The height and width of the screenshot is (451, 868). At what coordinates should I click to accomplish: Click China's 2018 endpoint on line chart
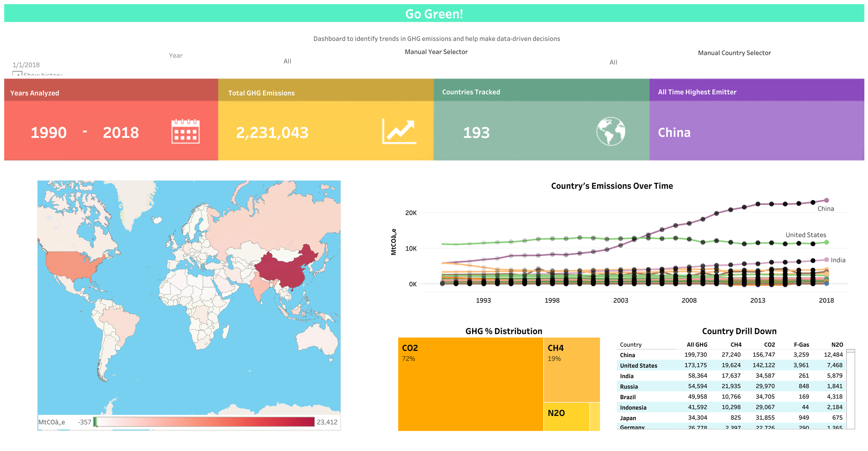[826, 200]
